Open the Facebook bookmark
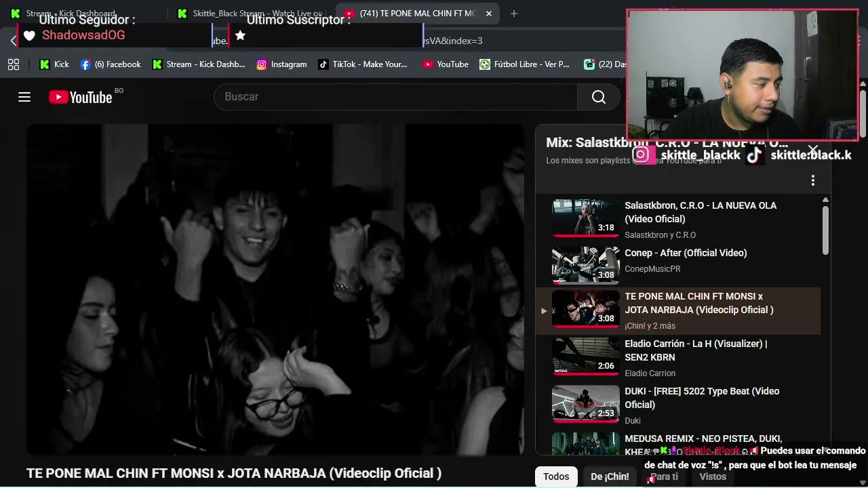 coord(111,64)
